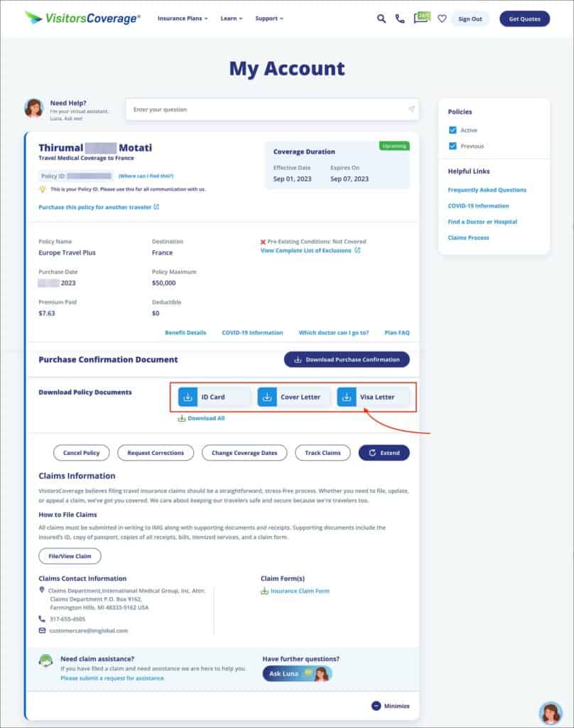Click the Upcoming status badge
Image resolution: width=574 pixels, height=728 pixels.
[x=394, y=146]
